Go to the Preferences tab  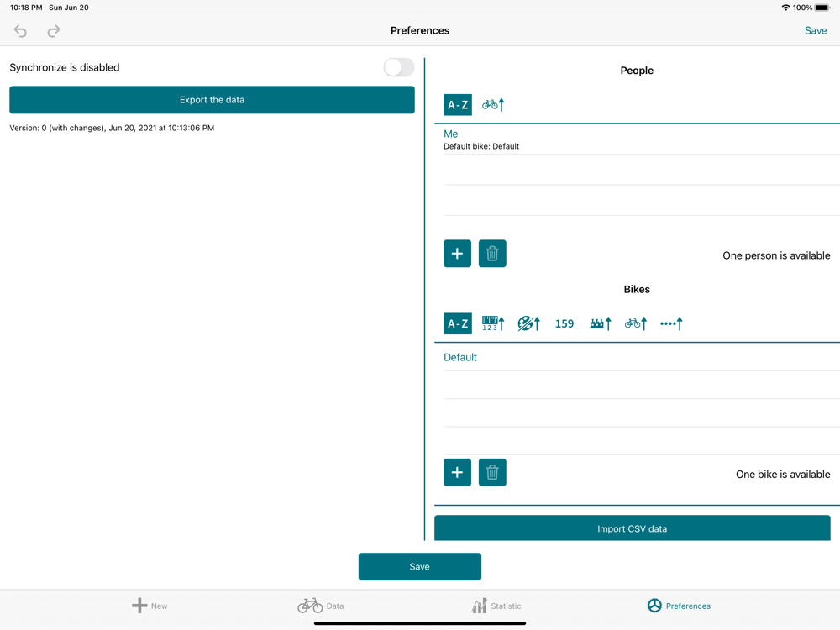click(x=679, y=606)
